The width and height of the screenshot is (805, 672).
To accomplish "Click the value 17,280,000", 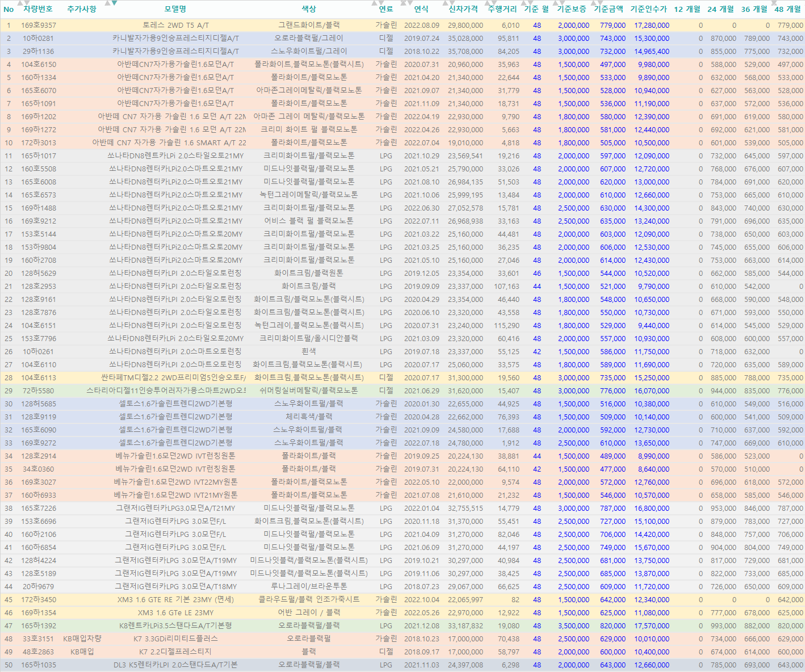I will pos(652,26).
